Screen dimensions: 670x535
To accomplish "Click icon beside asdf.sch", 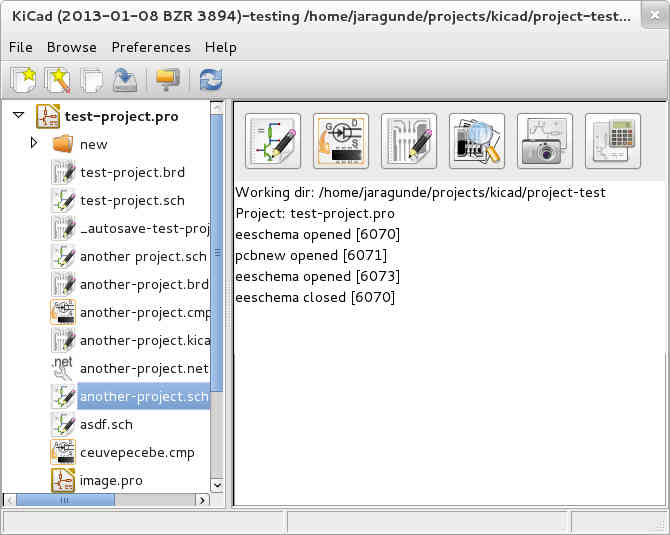I will click(x=63, y=424).
